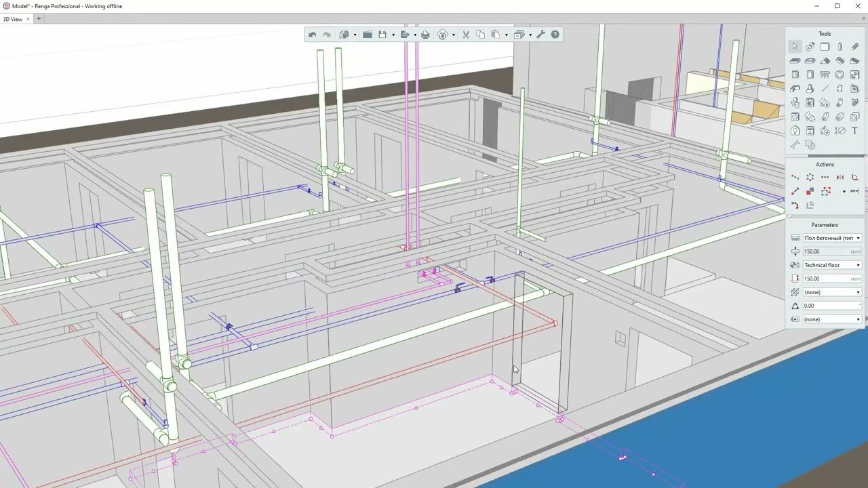
Task: Select the Floor slab tool
Action: (x=795, y=60)
